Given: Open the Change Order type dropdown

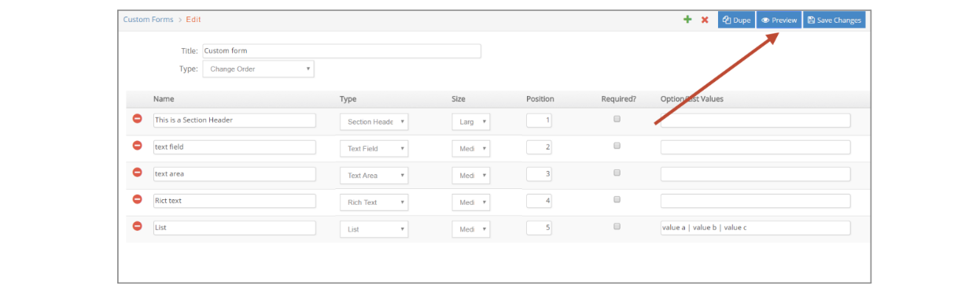Looking at the screenshot, I should 258,69.
